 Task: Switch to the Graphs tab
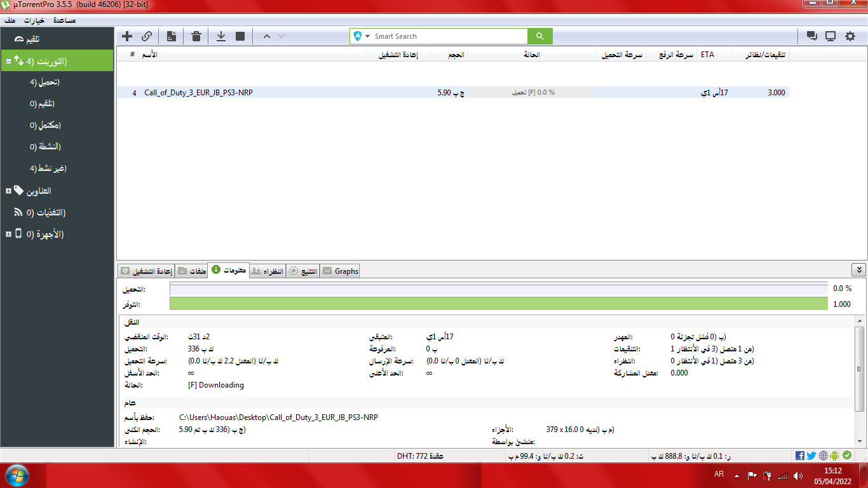tap(341, 271)
